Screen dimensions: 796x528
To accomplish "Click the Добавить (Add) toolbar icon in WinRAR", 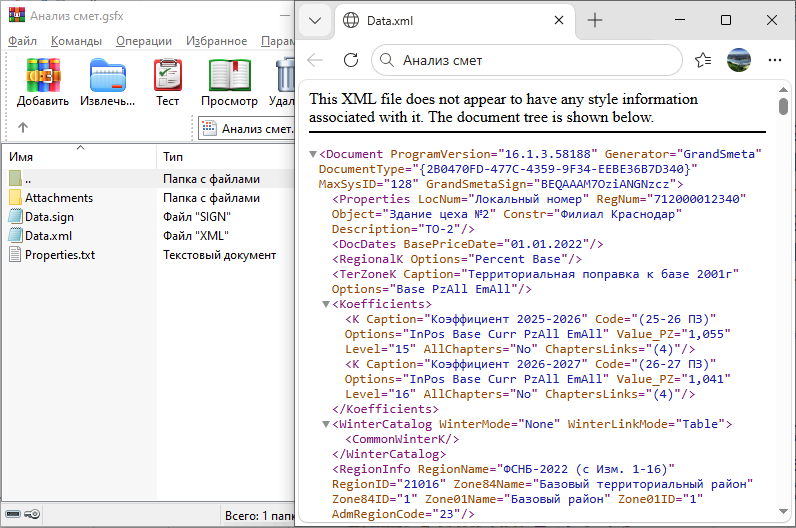I will [43, 75].
